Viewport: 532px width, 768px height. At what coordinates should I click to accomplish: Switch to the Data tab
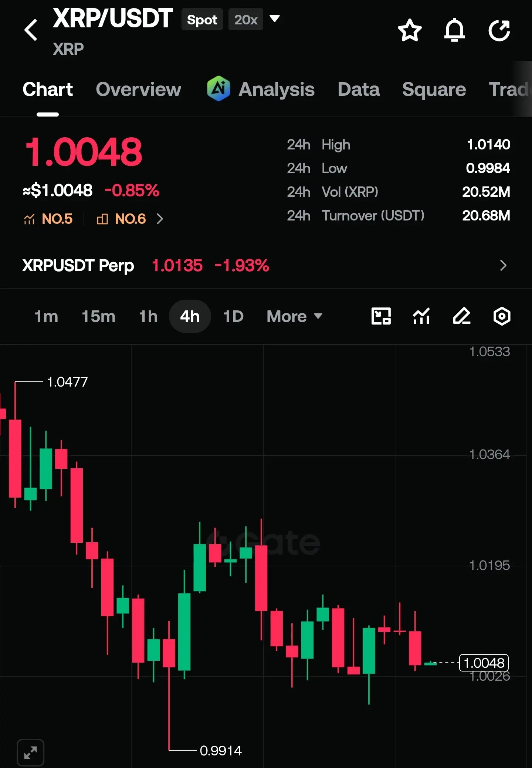359,89
